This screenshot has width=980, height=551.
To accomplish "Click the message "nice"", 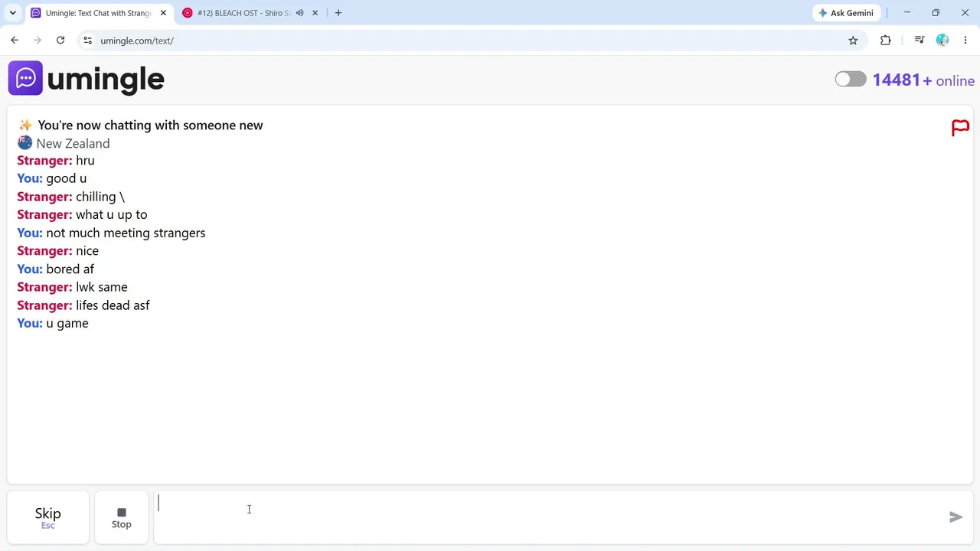I will [87, 251].
